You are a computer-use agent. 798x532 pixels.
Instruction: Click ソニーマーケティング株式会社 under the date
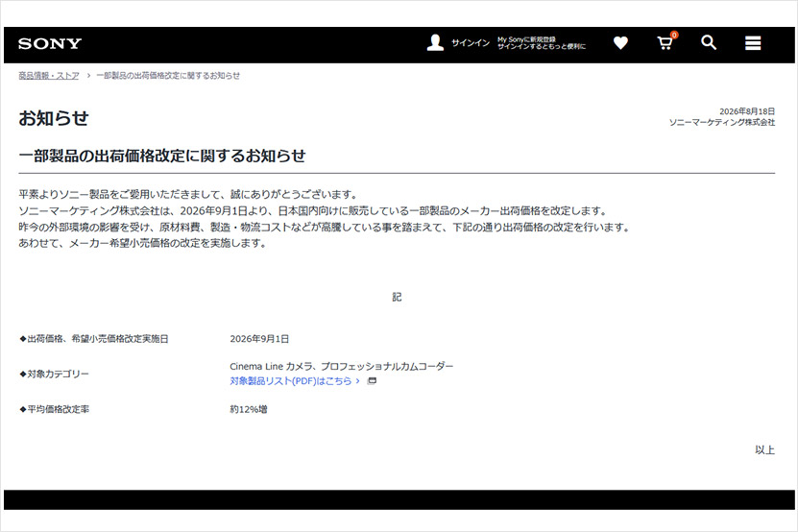tap(722, 122)
